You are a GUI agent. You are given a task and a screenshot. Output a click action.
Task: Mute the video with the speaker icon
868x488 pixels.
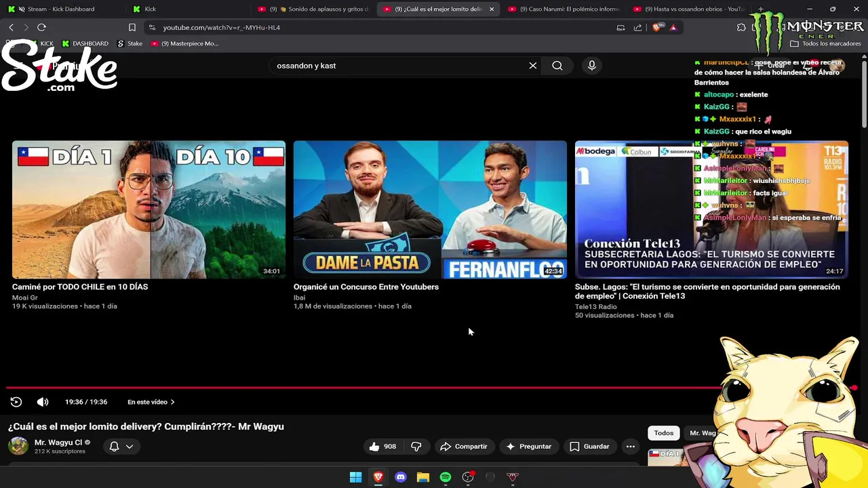coord(43,402)
